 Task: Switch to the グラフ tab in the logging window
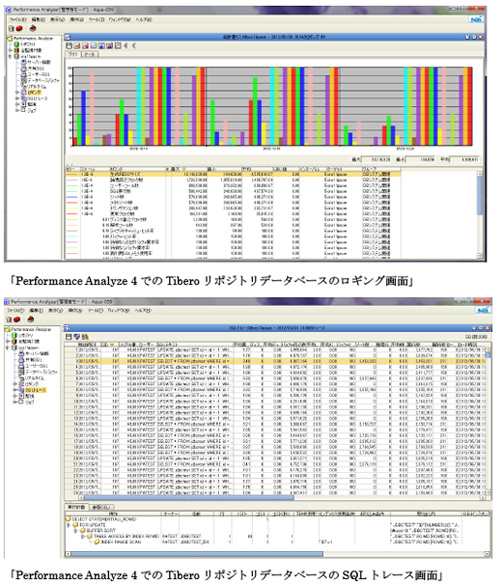tap(73, 54)
